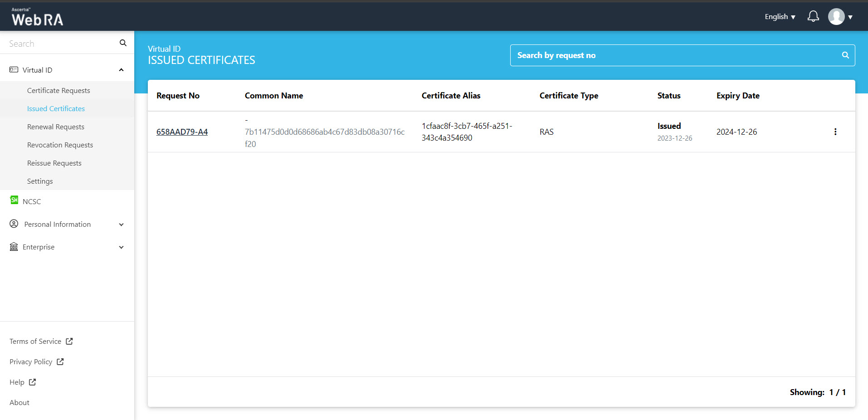This screenshot has width=868, height=420.
Task: Open Certificate Requests in the sidebar
Action: coord(59,90)
